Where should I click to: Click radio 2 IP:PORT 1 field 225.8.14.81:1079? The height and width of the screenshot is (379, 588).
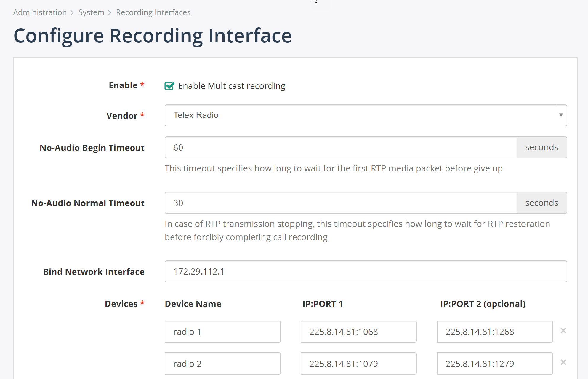[359, 363]
